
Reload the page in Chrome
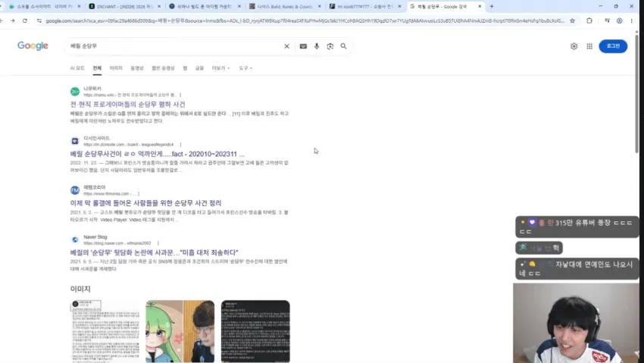[x=25, y=20]
